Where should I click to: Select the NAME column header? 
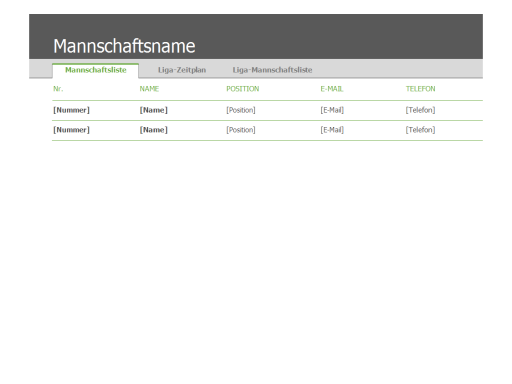[x=149, y=89]
